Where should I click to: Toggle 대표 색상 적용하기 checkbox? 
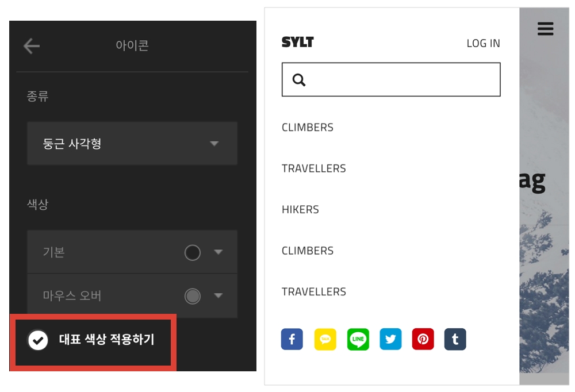[x=38, y=340]
